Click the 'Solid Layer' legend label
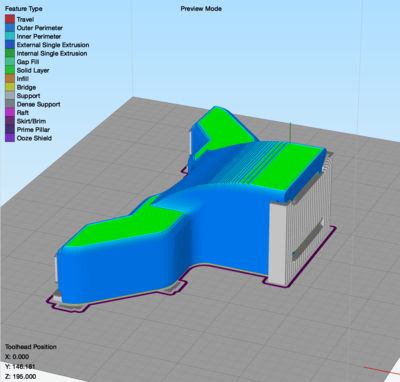The image size is (400, 382). pos(33,70)
